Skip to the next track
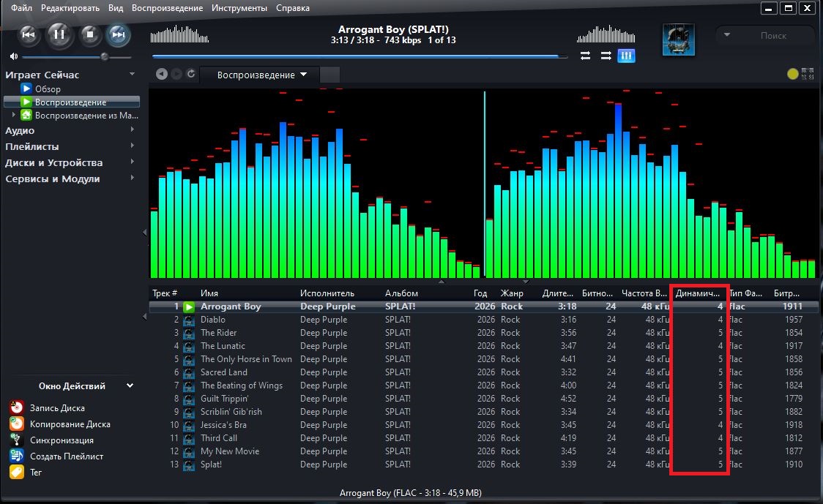Image resolution: width=823 pixels, height=504 pixels. (118, 34)
